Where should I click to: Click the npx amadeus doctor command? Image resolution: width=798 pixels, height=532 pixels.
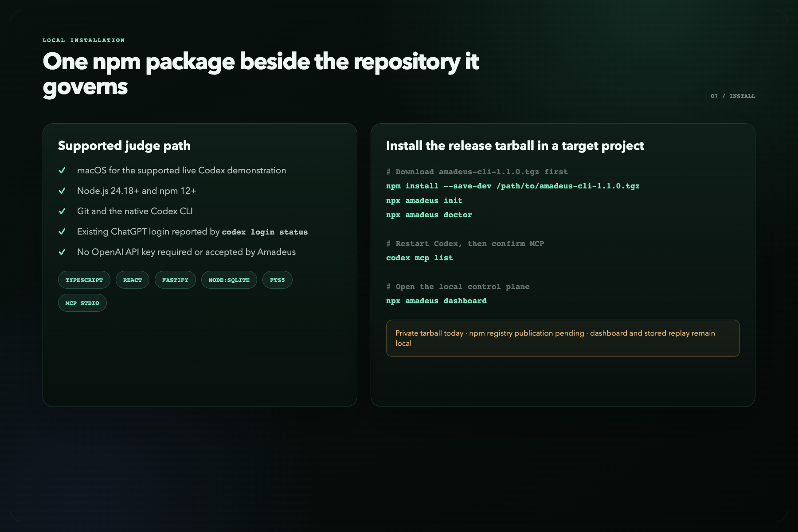pyautogui.click(x=429, y=215)
